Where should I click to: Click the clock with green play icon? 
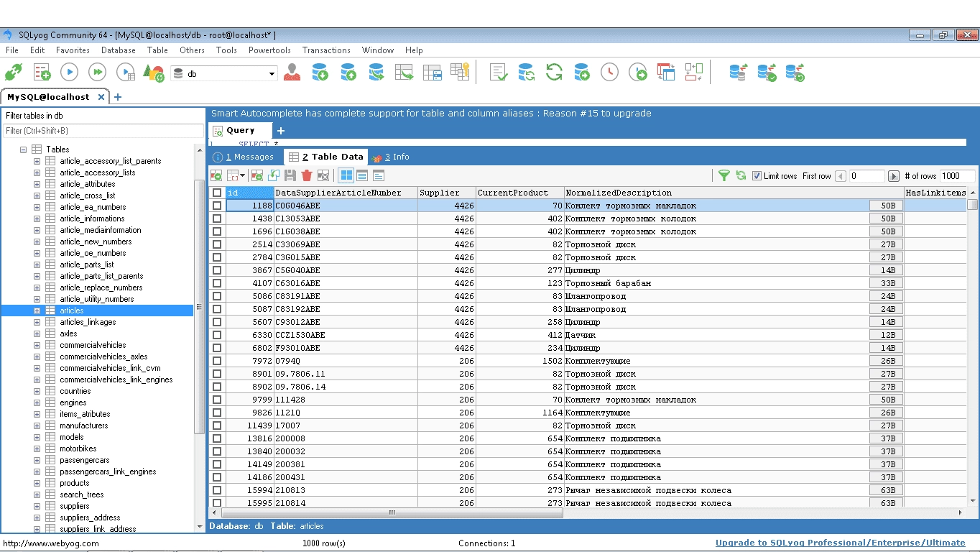(x=638, y=72)
